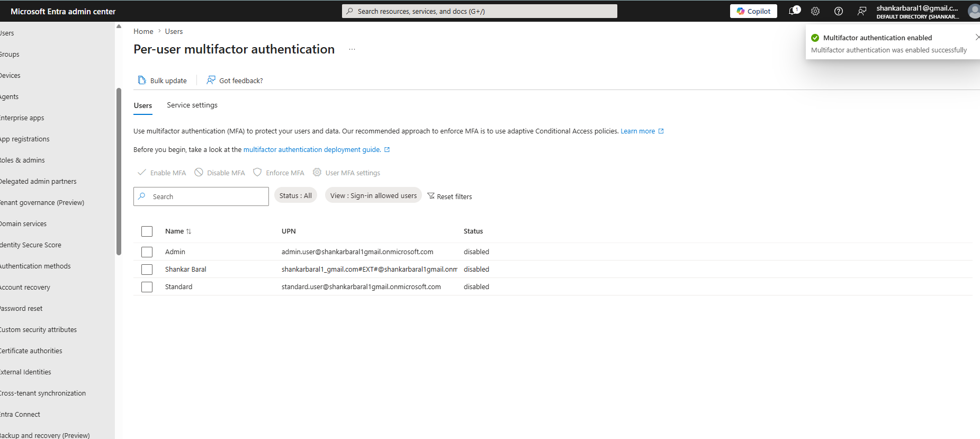Viewport: 980px width, 439px height.
Task: Click Microsoft Entra admin center title
Action: click(x=63, y=12)
